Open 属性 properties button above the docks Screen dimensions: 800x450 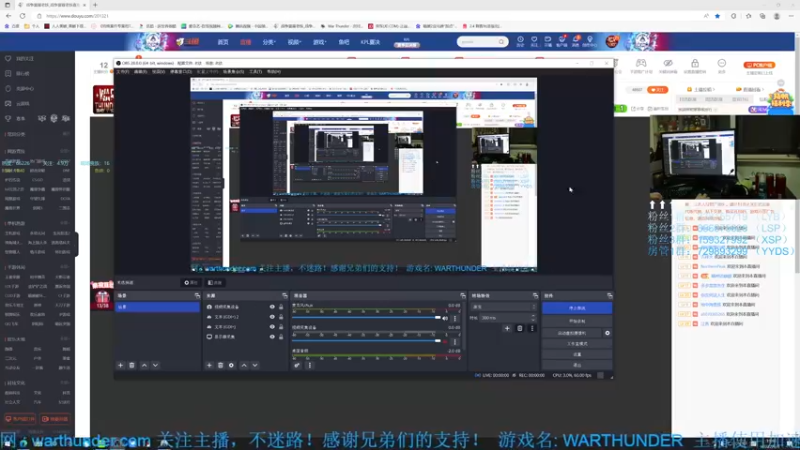coord(191,283)
